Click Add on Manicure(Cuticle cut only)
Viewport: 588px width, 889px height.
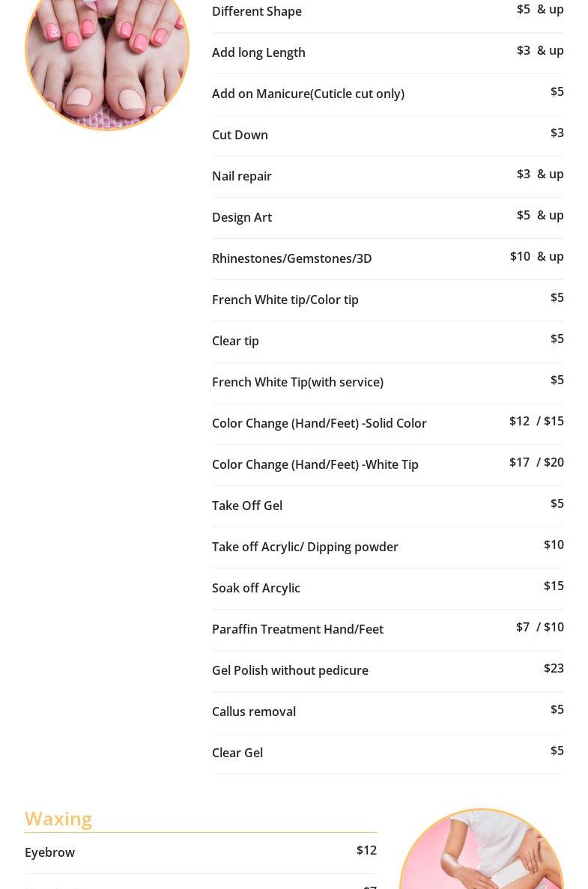pos(308,94)
